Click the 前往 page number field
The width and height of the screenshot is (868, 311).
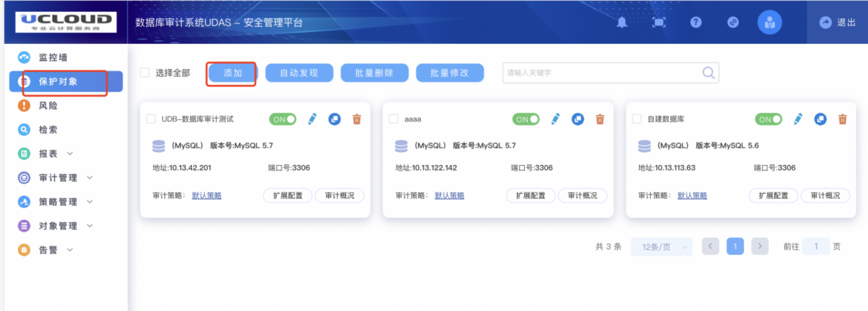816,246
